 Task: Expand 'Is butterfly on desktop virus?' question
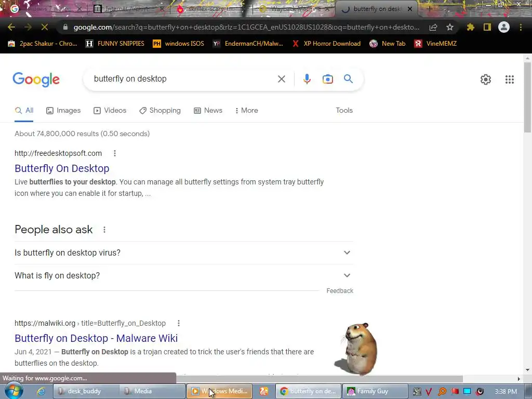[x=183, y=253]
